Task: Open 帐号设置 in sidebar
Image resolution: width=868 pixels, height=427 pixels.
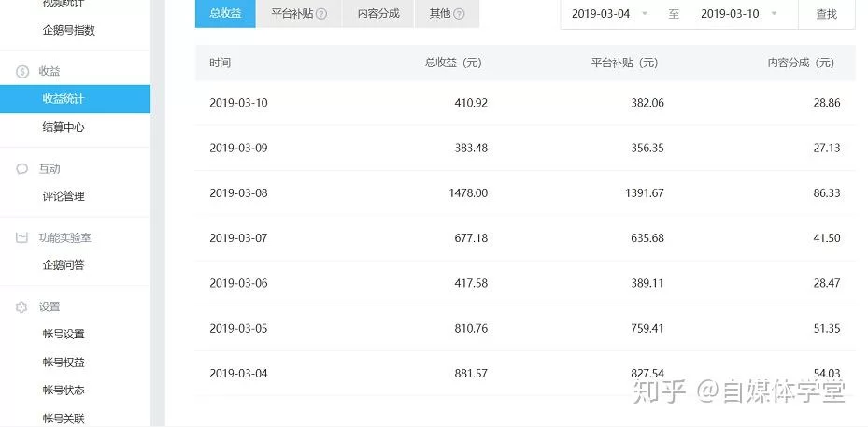Action: [x=64, y=334]
